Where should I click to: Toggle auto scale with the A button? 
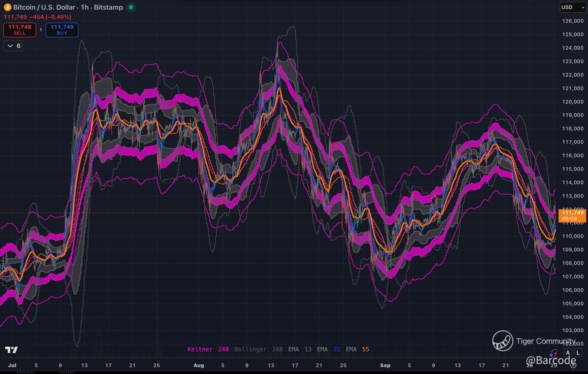coord(568,353)
